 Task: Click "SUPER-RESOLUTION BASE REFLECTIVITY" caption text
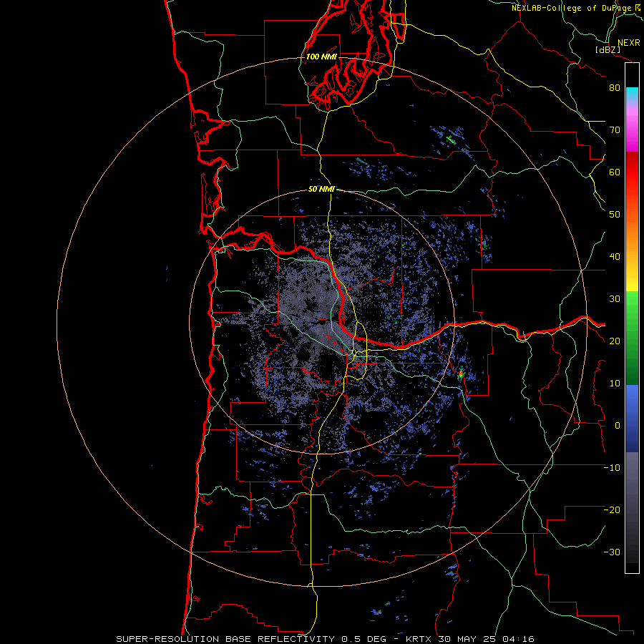(x=225, y=639)
